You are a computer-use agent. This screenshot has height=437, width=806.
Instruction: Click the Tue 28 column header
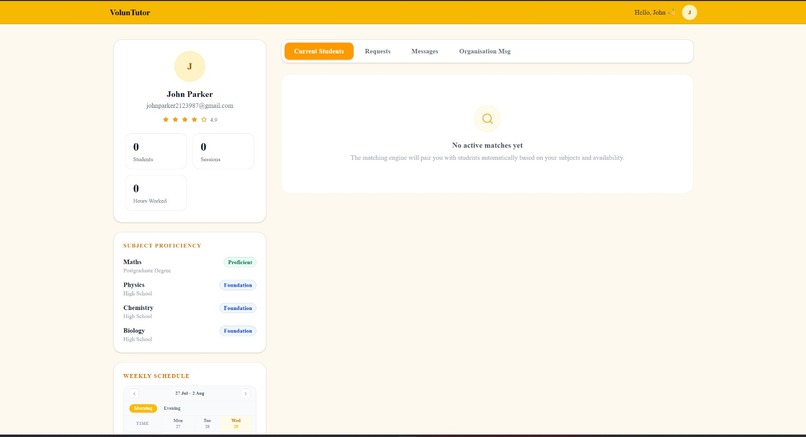point(207,423)
